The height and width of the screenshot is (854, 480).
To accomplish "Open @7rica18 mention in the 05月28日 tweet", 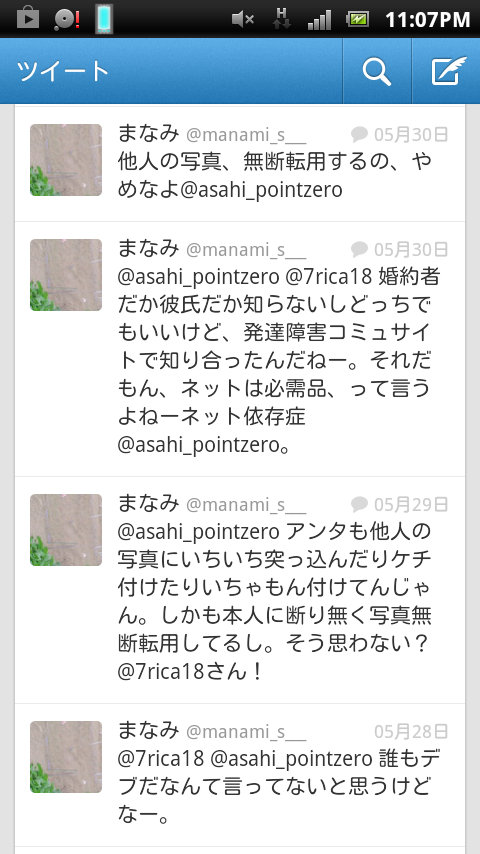I will click(161, 758).
